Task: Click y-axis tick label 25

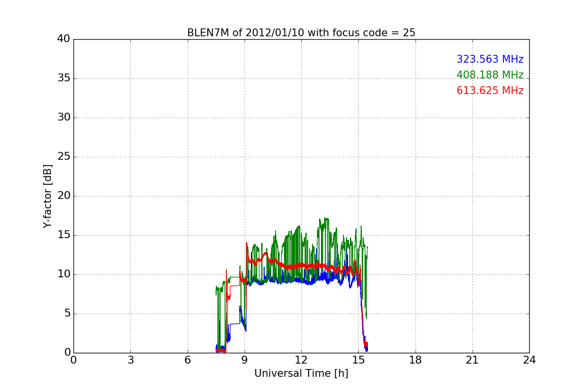Action: [x=63, y=157]
